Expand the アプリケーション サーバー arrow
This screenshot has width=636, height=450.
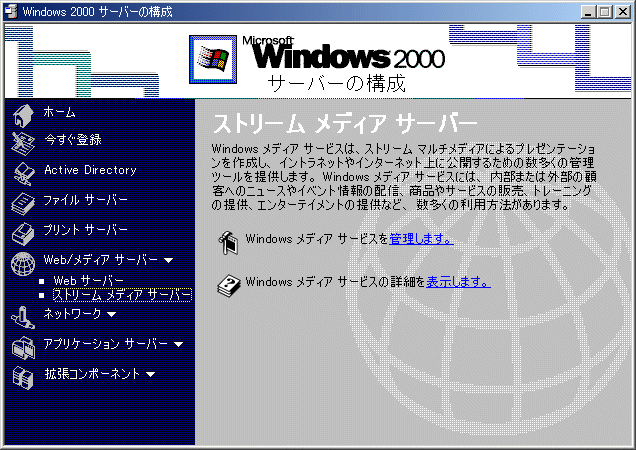(178, 344)
